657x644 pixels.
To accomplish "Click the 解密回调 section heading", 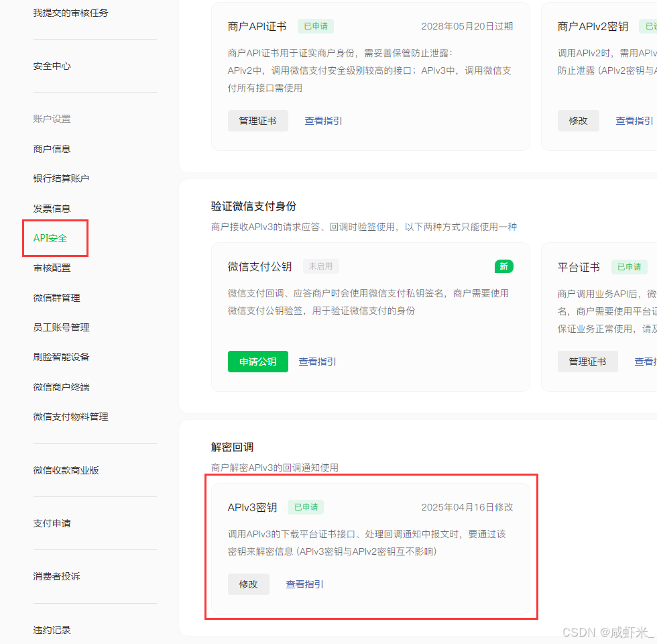I will [x=232, y=447].
